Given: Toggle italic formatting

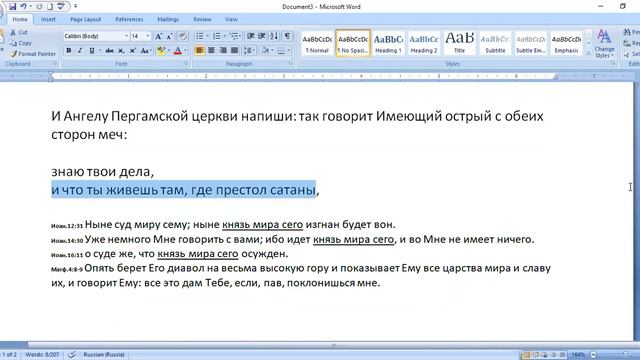Looking at the screenshot, I should [80, 51].
